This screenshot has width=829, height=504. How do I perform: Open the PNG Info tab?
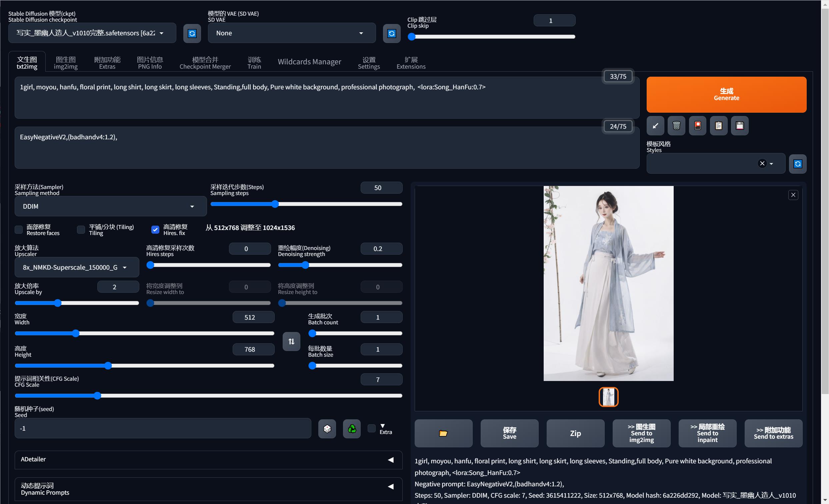(150, 63)
